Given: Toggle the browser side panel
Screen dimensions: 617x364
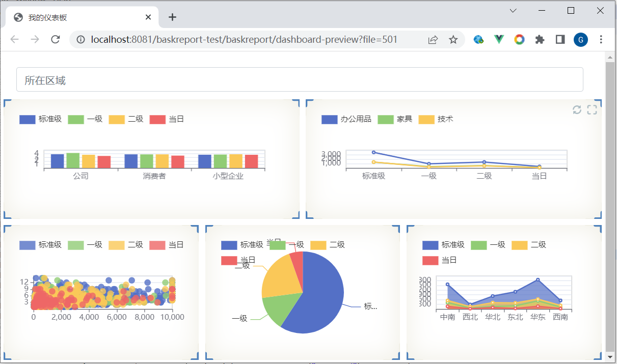Looking at the screenshot, I should [560, 40].
